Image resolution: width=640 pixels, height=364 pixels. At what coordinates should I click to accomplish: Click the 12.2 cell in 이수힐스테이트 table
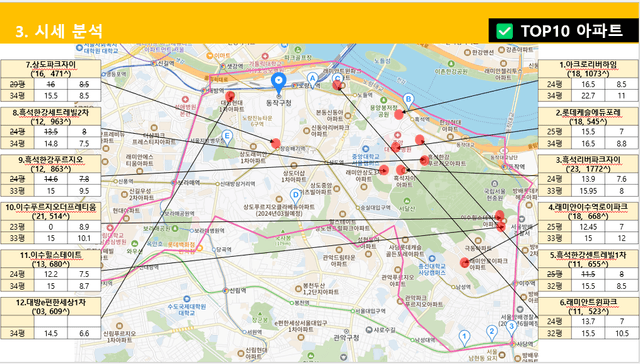pyautogui.click(x=51, y=274)
